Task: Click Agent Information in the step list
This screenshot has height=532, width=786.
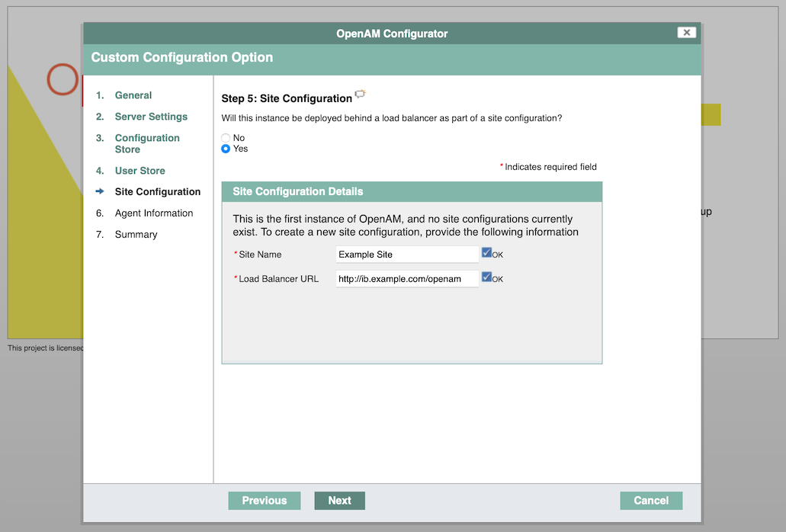Action: [x=154, y=213]
